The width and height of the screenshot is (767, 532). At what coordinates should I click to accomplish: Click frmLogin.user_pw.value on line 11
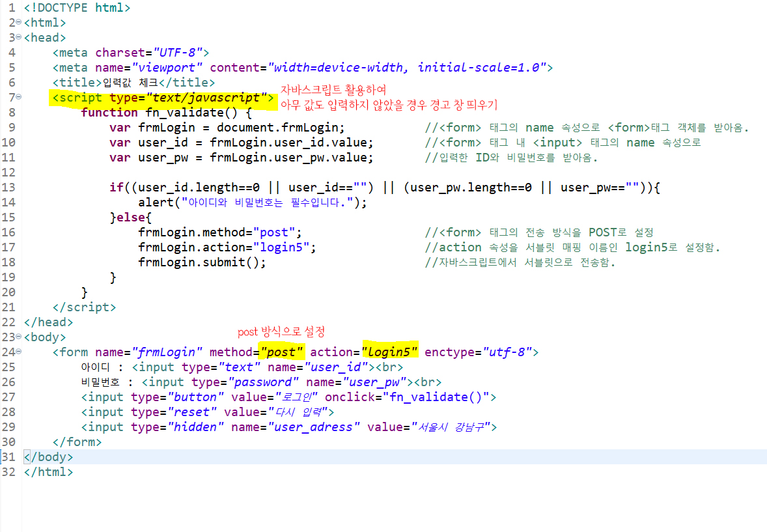(291, 158)
